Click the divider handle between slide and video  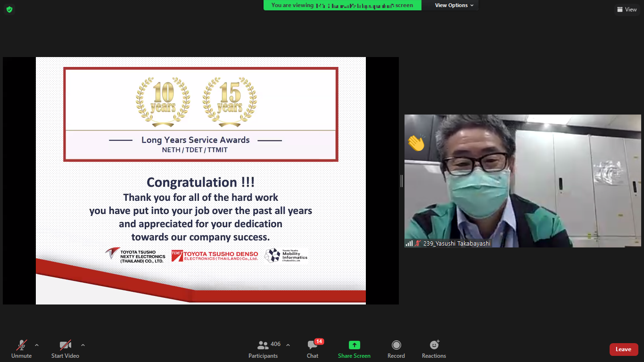(402, 181)
